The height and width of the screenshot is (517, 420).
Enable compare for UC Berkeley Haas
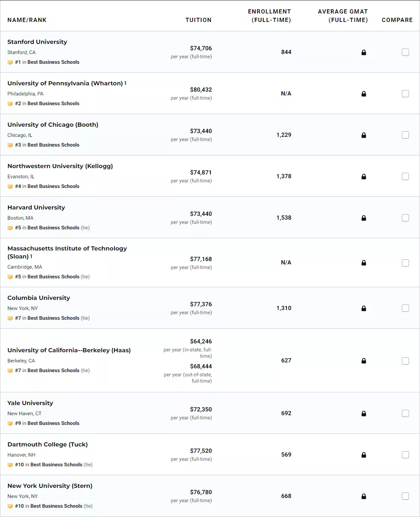point(405,361)
